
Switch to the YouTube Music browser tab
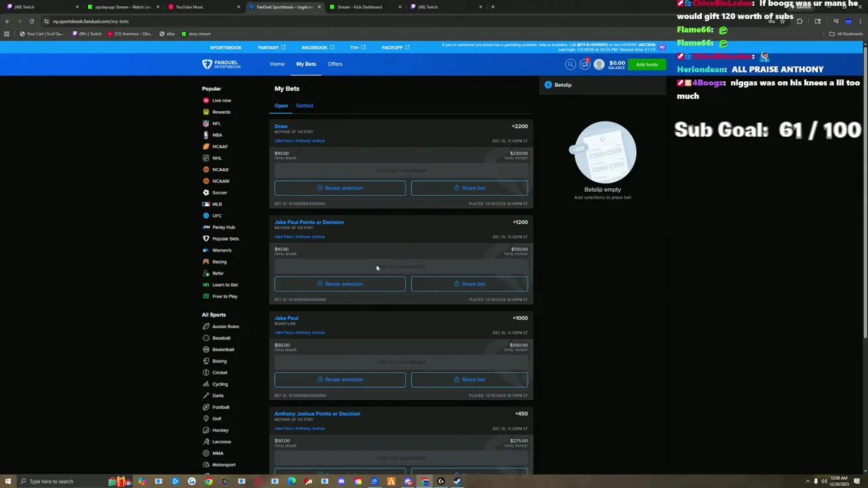click(x=203, y=7)
